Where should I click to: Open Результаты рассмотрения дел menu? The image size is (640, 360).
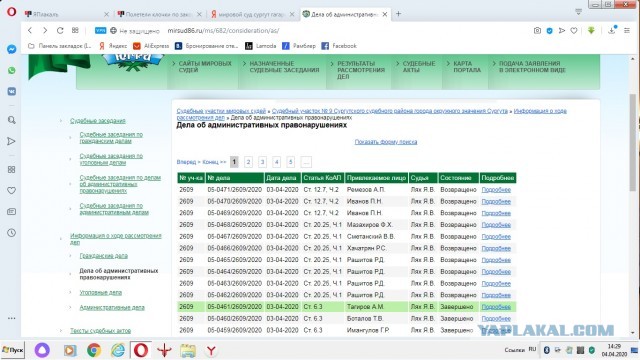pos(361,70)
